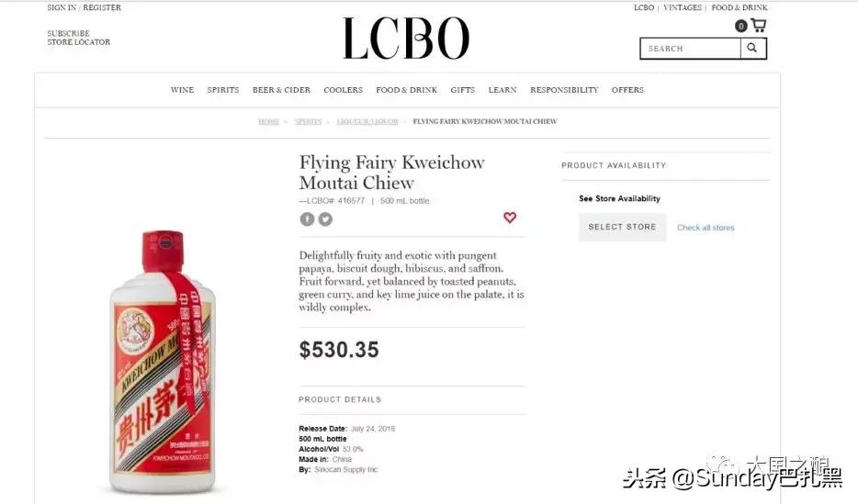This screenshot has height=504, width=858.
Task: Open the Gifts menu
Action: 462,90
